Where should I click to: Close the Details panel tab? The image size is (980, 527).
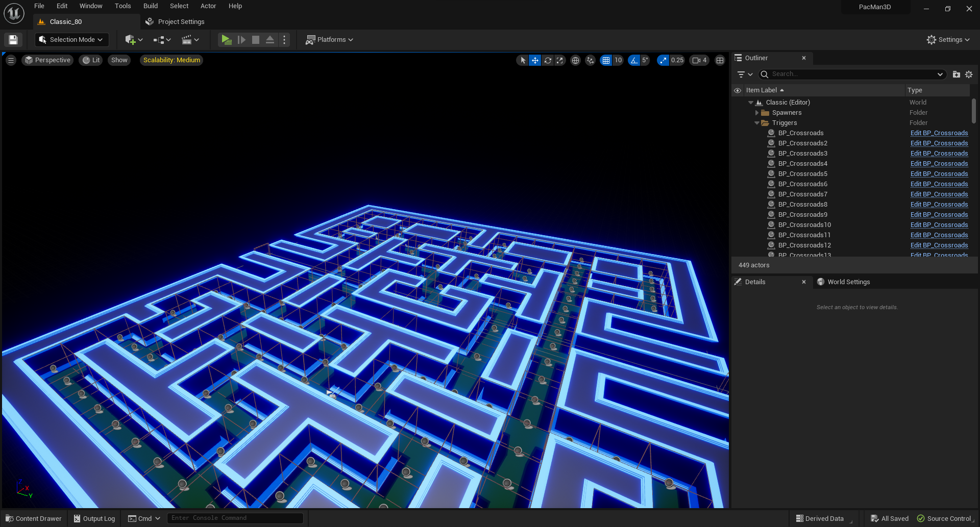(804, 282)
